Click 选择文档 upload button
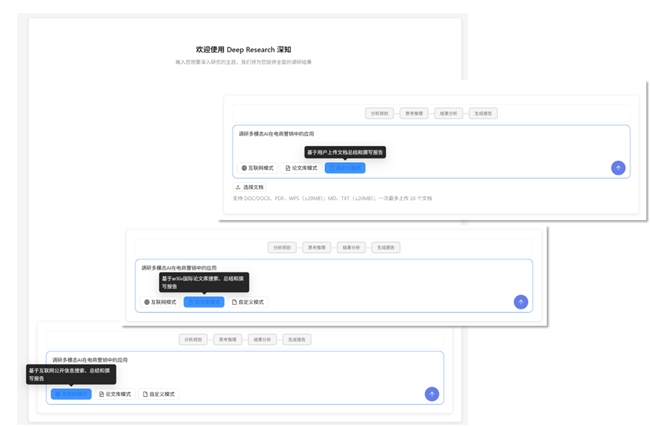650x426 pixels. click(249, 187)
